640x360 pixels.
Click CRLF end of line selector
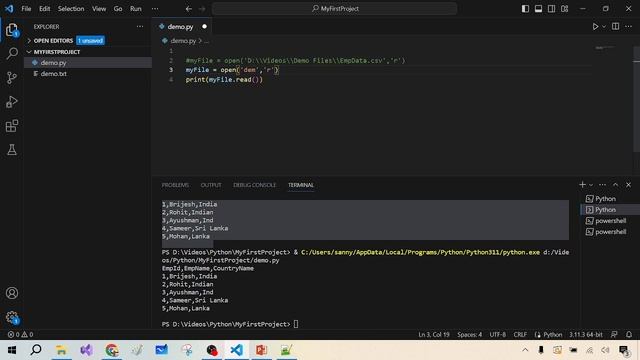click(520, 335)
